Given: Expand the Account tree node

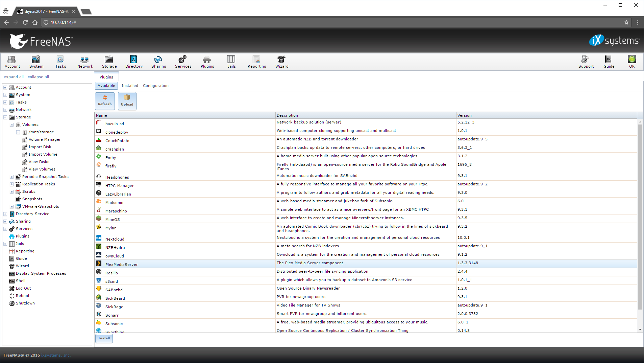Looking at the screenshot, I should coord(5,87).
